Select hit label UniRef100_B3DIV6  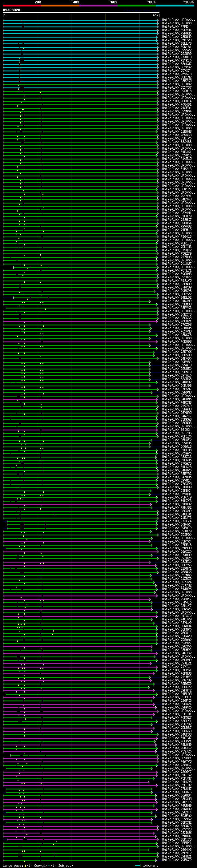point(177,138)
